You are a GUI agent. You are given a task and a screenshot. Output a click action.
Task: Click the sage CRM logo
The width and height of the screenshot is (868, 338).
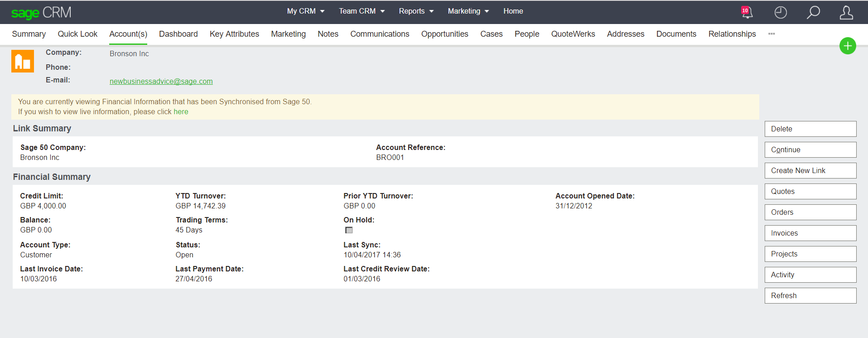click(x=41, y=13)
